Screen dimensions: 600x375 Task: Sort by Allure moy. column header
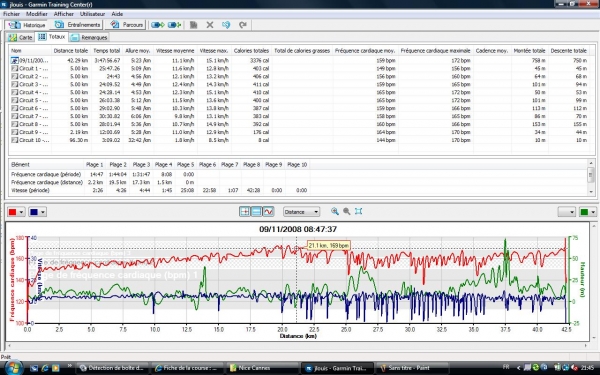click(138, 51)
